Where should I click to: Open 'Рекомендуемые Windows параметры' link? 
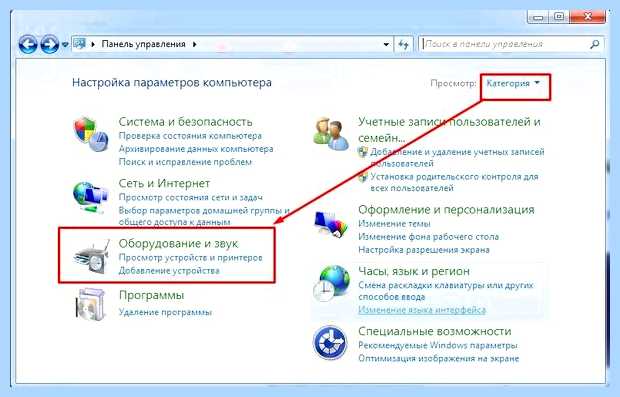pos(438,345)
